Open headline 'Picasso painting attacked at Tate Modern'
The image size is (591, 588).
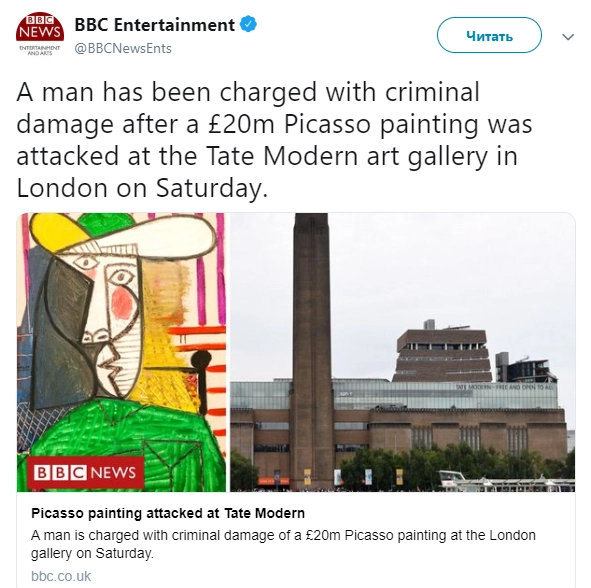[168, 513]
